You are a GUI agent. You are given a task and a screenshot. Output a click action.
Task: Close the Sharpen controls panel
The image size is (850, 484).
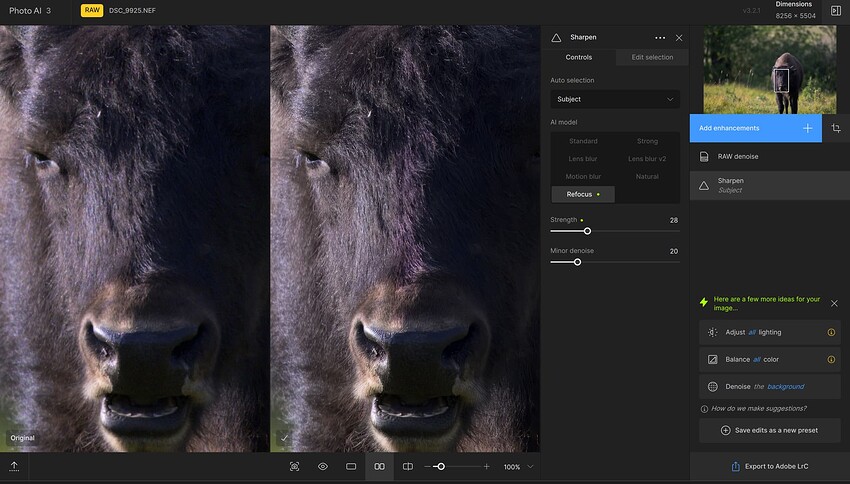tap(679, 38)
